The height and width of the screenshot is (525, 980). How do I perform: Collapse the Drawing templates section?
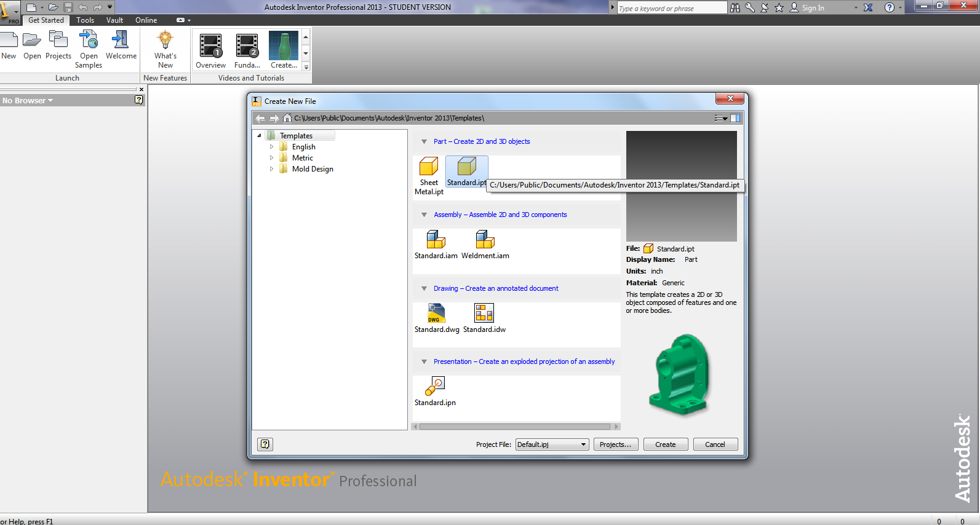[x=424, y=288]
